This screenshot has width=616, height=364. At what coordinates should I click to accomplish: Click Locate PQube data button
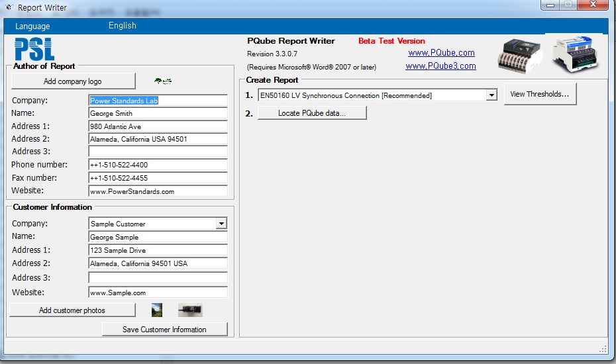[x=312, y=113]
